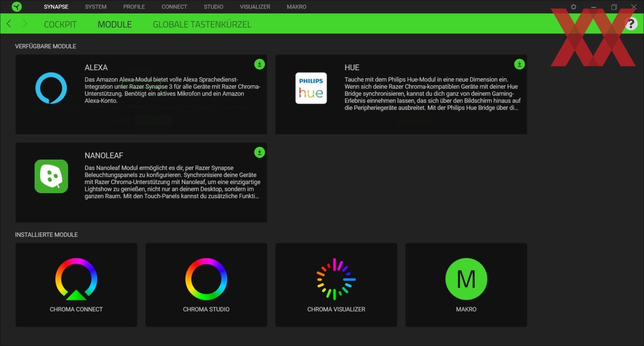The width and height of the screenshot is (644, 346).
Task: Click the Installierte Module heading
Action: (46, 235)
